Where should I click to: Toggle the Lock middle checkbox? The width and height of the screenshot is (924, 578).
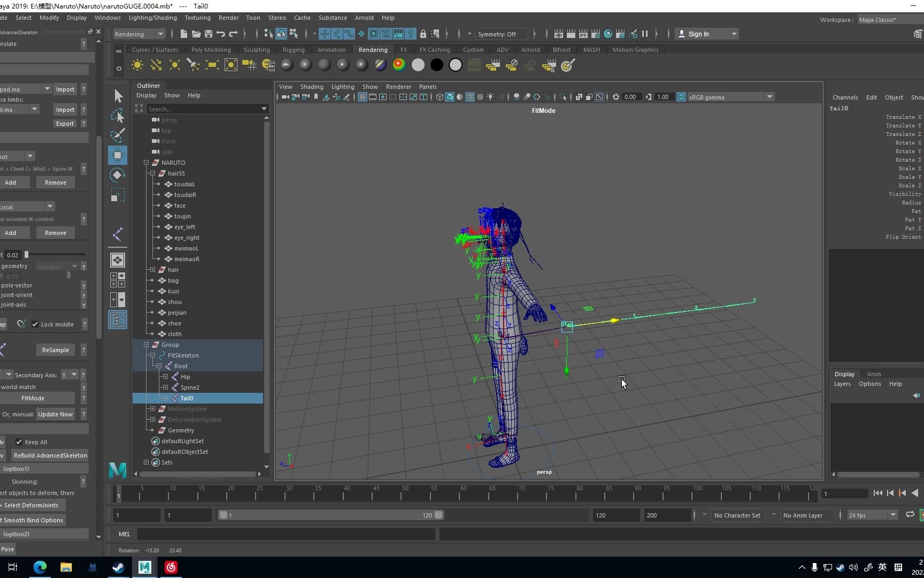pyautogui.click(x=35, y=324)
